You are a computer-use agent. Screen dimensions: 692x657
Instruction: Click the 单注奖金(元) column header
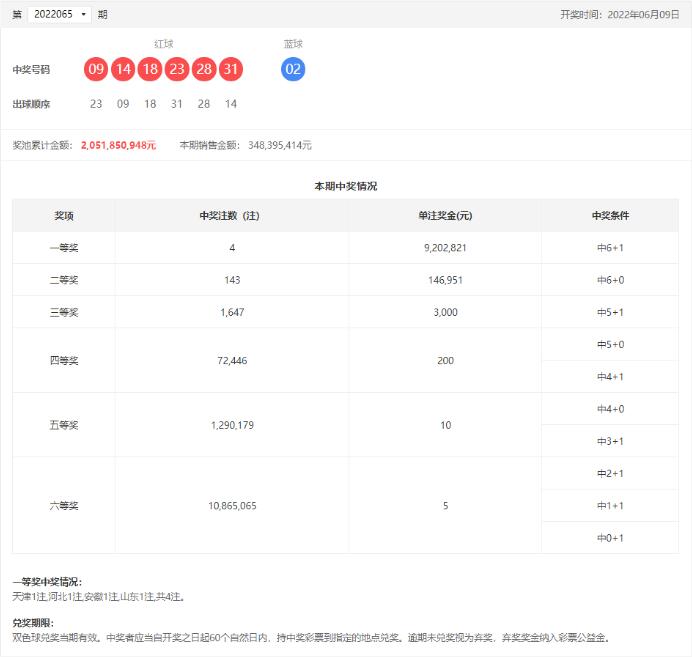(x=445, y=216)
